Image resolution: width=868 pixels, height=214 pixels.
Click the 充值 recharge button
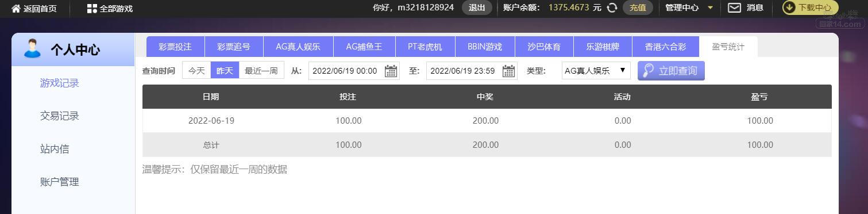pos(638,7)
